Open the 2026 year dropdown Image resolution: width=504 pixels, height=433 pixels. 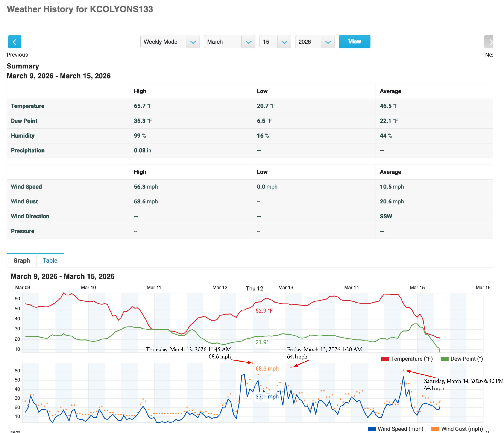click(314, 42)
